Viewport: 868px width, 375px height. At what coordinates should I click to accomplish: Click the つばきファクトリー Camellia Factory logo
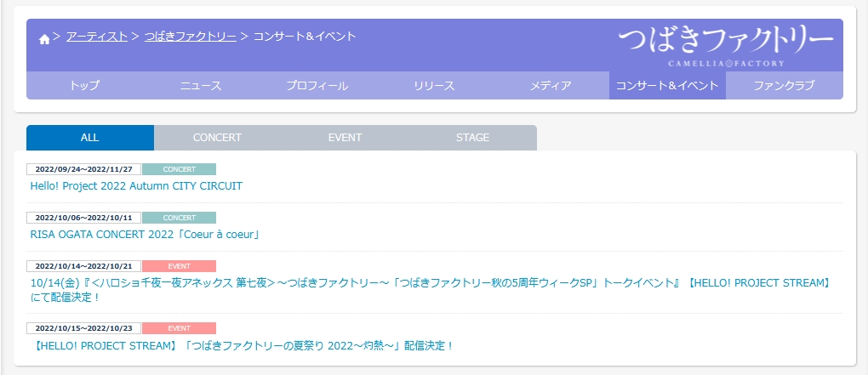[x=726, y=47]
